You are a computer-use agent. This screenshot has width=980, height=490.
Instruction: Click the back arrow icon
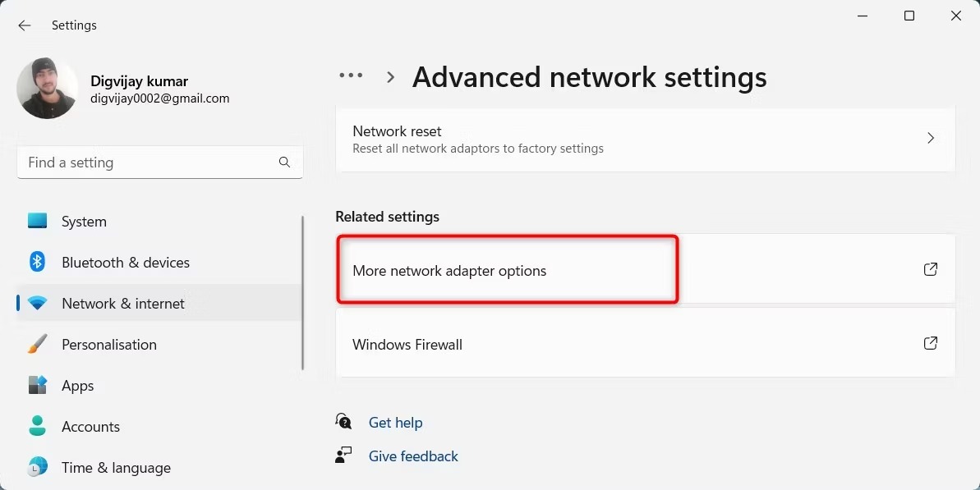[25, 25]
